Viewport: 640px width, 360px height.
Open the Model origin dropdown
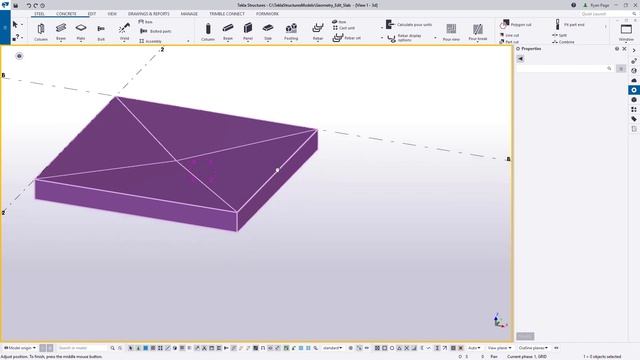[20, 348]
